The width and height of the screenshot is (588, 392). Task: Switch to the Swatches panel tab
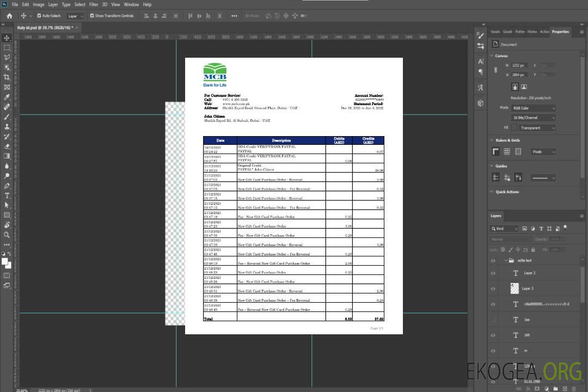(x=495, y=32)
